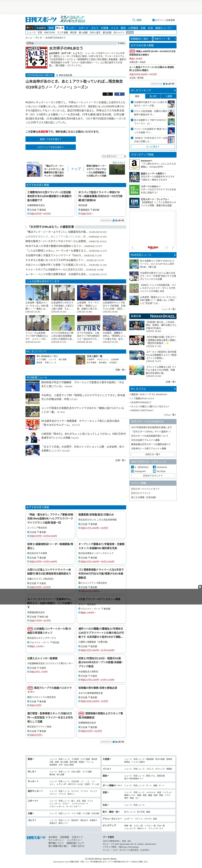Viewport: 202px width, 868px height.
Task: Click ログインして全文を読む button
Action: click(51, 147)
